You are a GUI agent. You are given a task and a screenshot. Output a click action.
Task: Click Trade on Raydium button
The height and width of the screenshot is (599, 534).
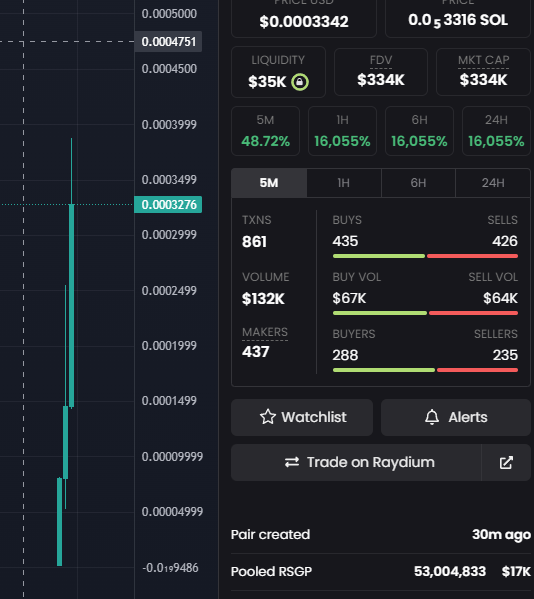pos(356,462)
